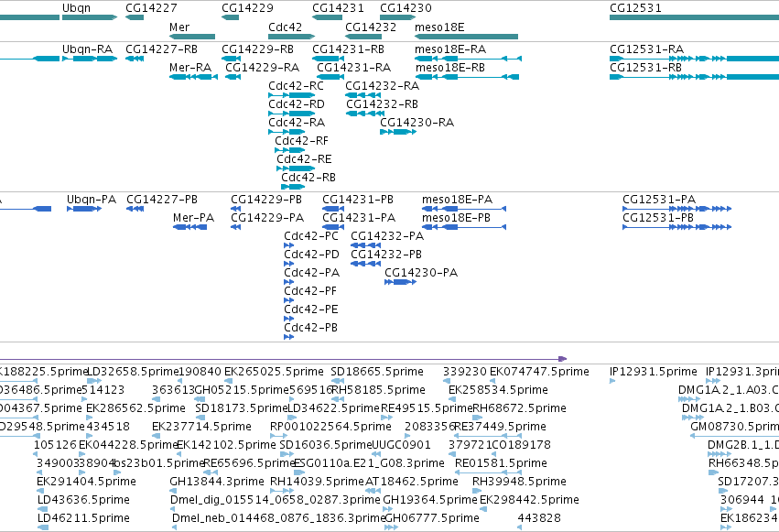The height and width of the screenshot is (532, 779).
Task: Select transcript CG14231-RB
Action: pos(328,59)
